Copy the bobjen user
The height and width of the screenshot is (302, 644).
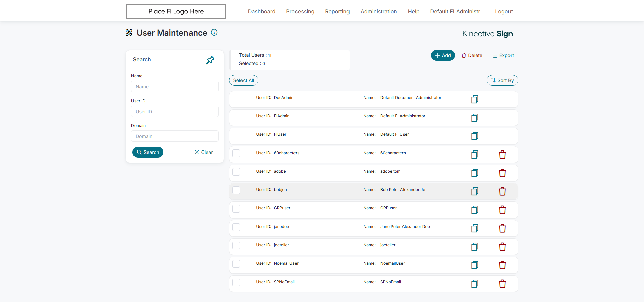(x=475, y=191)
